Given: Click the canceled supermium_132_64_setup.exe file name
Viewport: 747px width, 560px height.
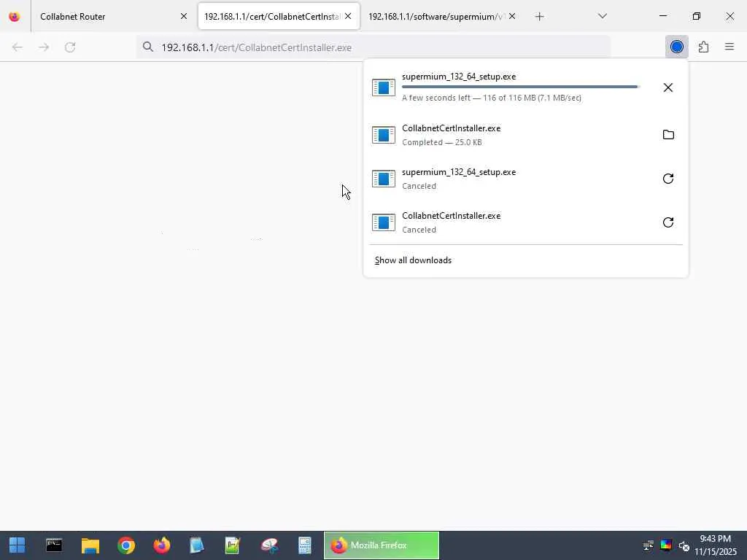Looking at the screenshot, I should (x=459, y=172).
